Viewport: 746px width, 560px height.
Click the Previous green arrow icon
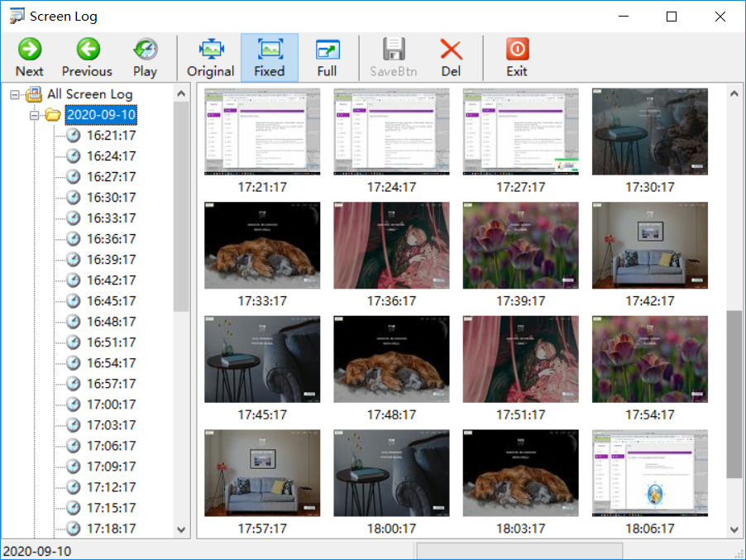click(87, 50)
